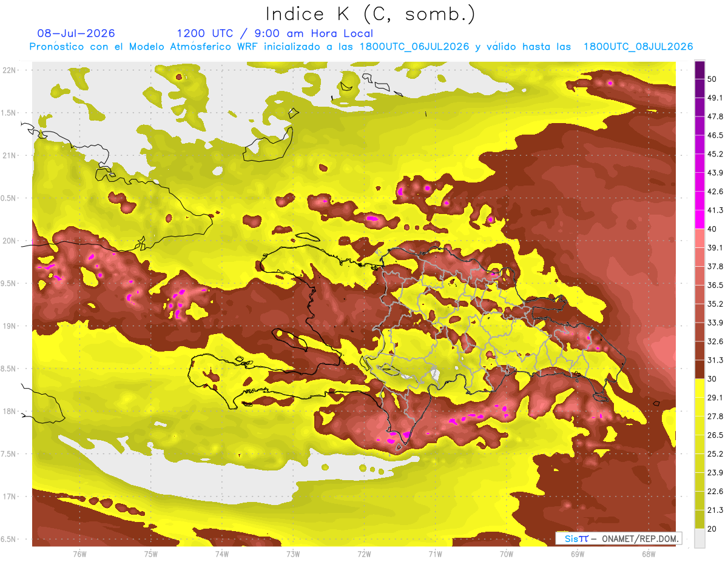
Task: Click the "47.8" legend value
Action: click(x=715, y=116)
